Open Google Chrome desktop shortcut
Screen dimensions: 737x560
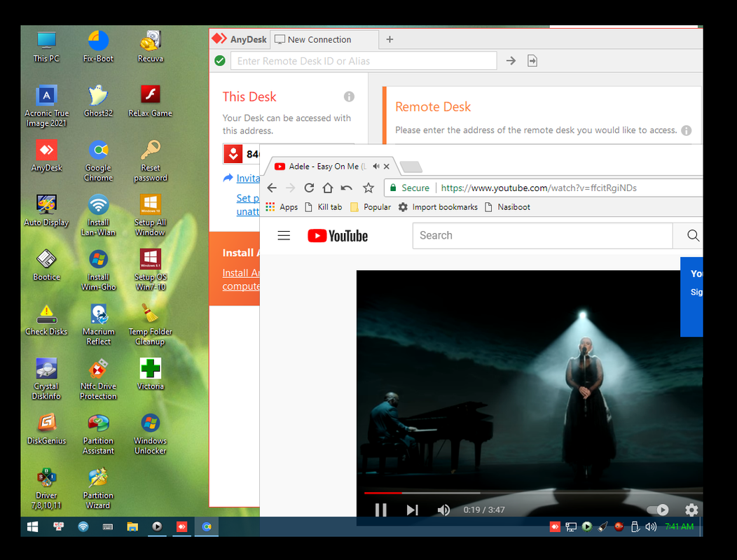point(98,161)
